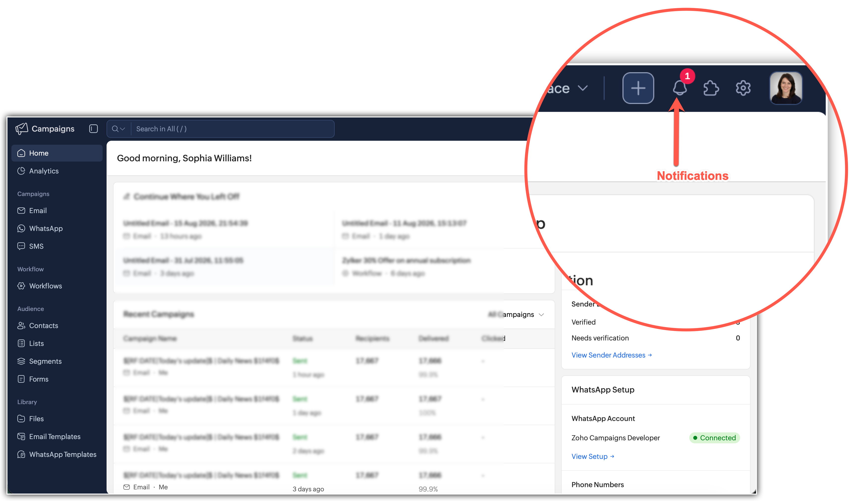Click the WhatsApp Account label
The height and width of the screenshot is (501, 868).
tap(603, 419)
